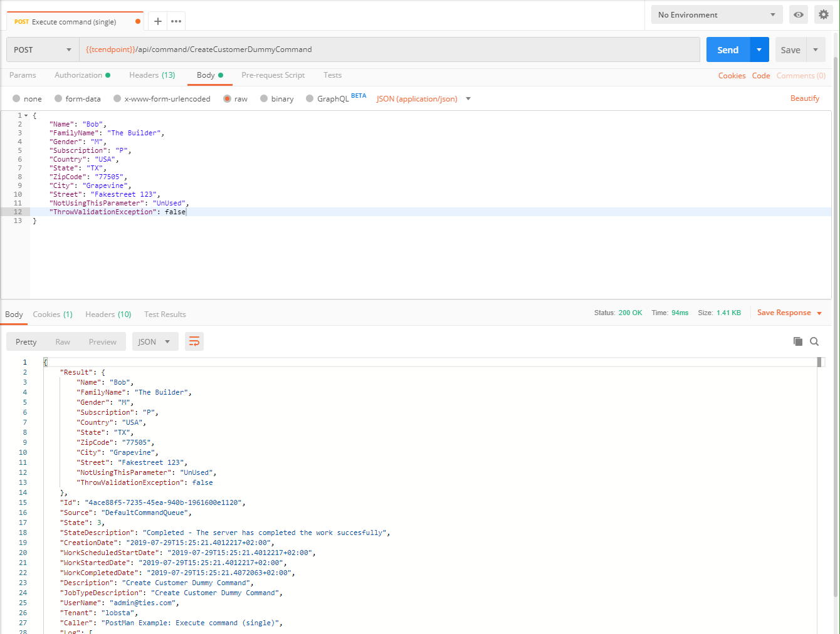Open the POST method dropdown
Screen dimensions: 840x634
coord(43,49)
